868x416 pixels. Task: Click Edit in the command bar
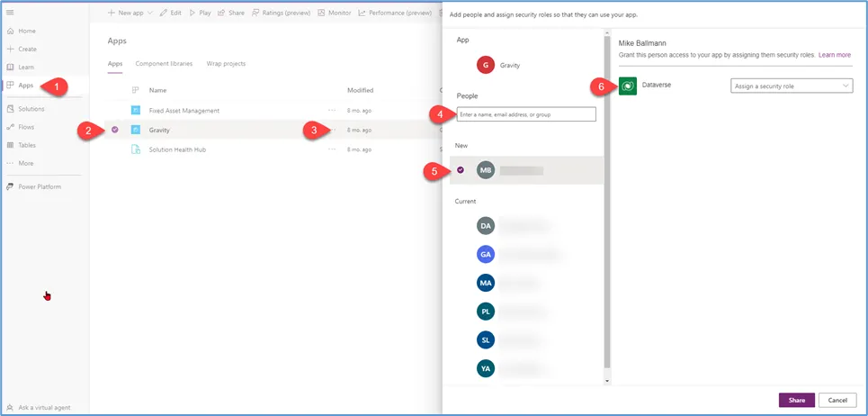[171, 13]
